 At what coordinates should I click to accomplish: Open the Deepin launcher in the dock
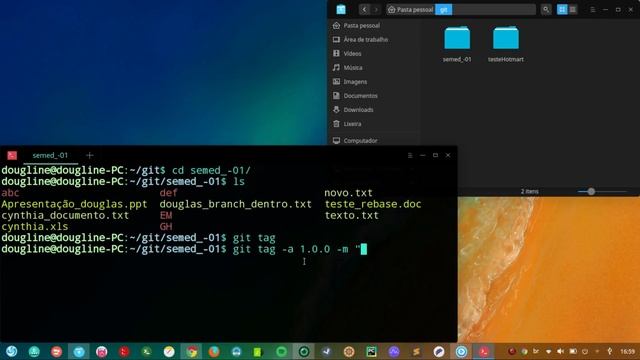11,351
